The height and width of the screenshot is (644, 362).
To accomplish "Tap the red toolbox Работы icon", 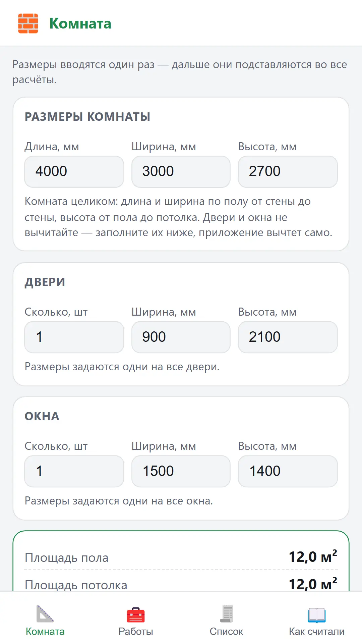I will (x=136, y=615).
